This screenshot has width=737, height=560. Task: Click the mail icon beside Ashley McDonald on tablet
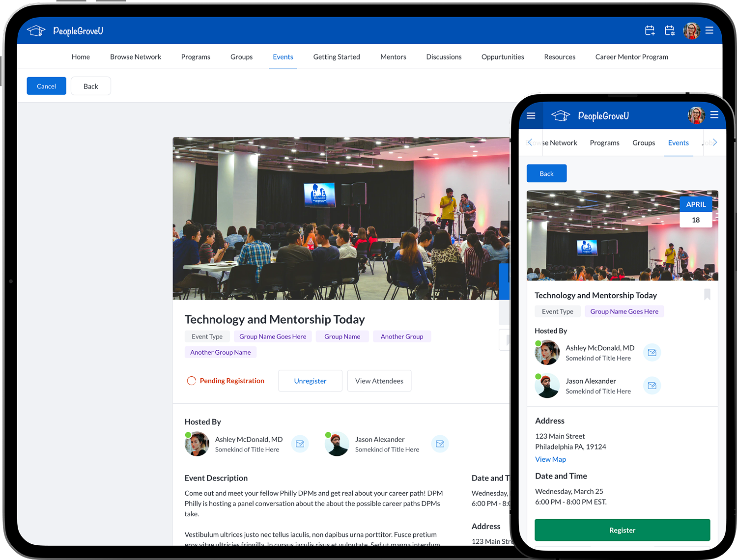tap(300, 444)
